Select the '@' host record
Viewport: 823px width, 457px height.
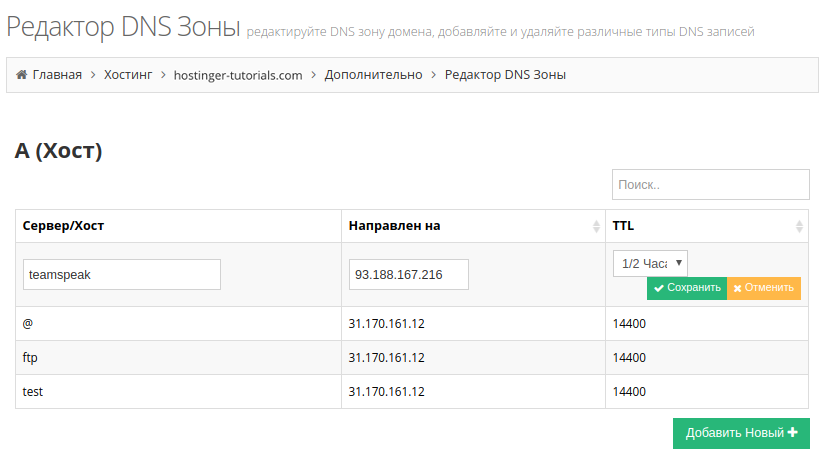click(28, 324)
